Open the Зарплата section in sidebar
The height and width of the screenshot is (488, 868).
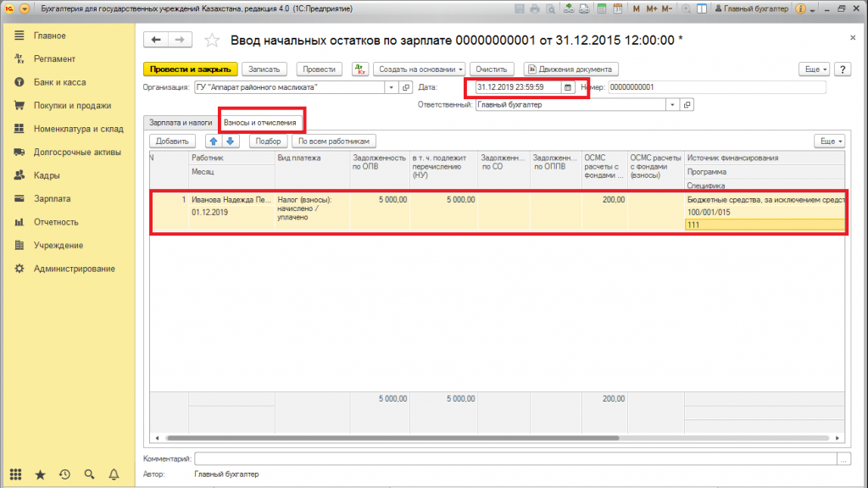(x=52, y=198)
